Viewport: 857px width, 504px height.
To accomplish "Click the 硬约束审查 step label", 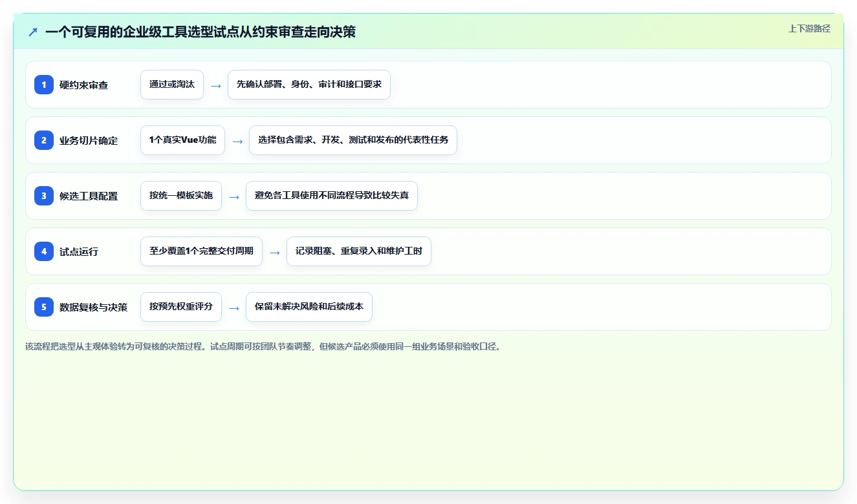I will [x=84, y=85].
